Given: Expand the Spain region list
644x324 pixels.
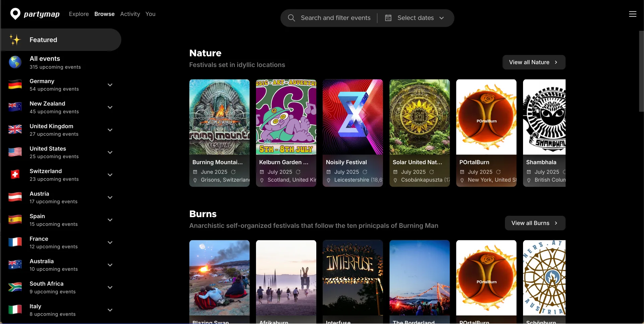Looking at the screenshot, I should pos(110,220).
